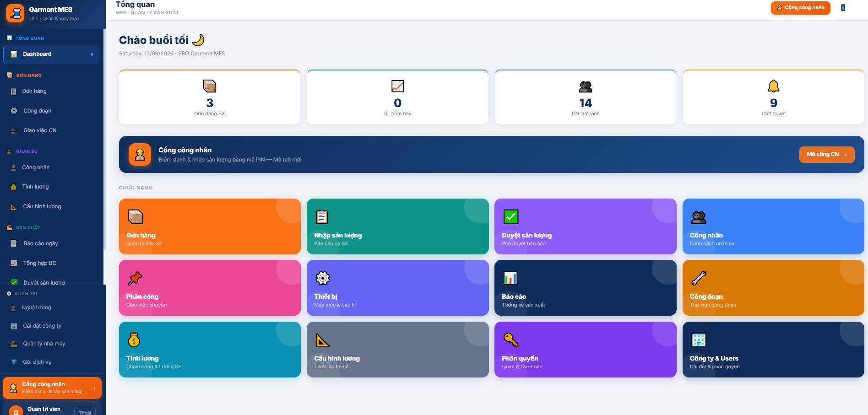Open the 'Nhập sản lượng' teal tile
Viewport: 868px width, 415px height.
(x=397, y=226)
